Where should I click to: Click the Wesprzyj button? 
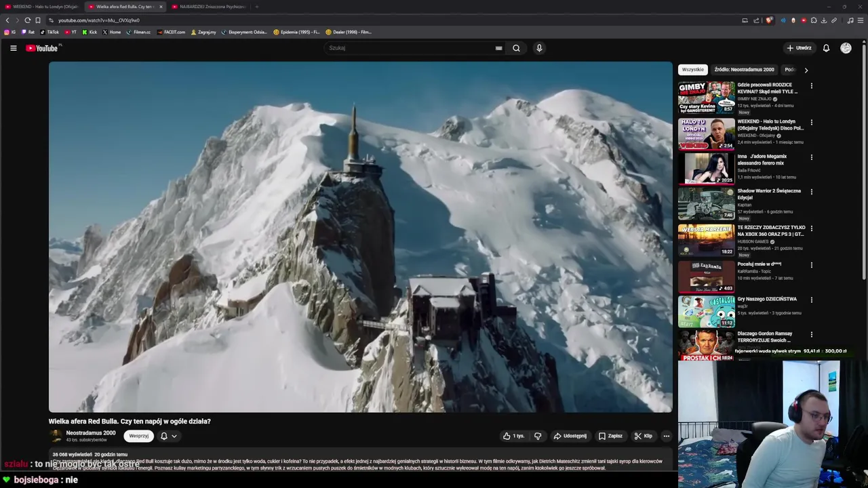coord(138,436)
